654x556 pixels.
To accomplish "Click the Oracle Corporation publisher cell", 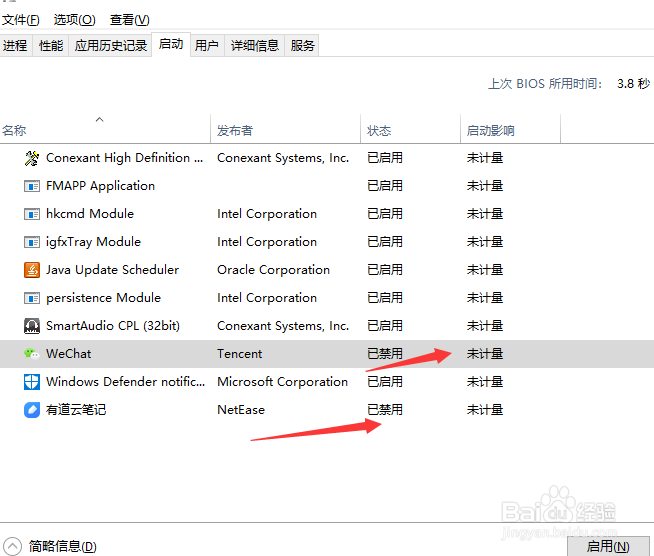I will click(x=274, y=270).
